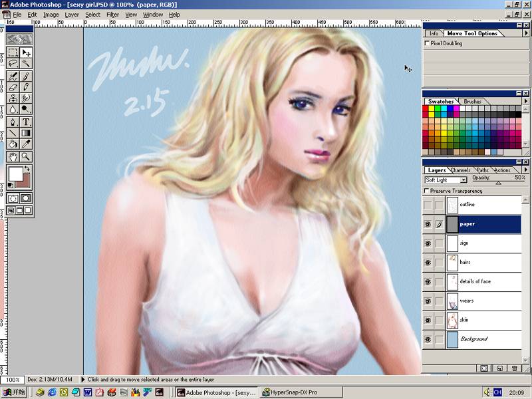Open the File menu
The image size is (532, 399).
17,15
